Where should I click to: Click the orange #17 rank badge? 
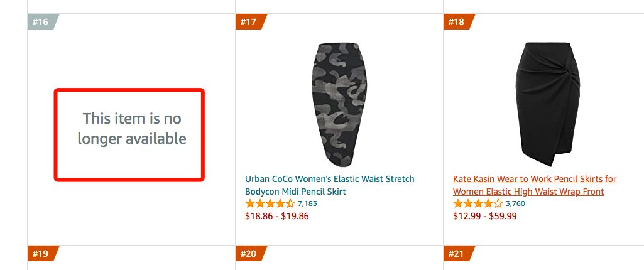[x=249, y=22]
